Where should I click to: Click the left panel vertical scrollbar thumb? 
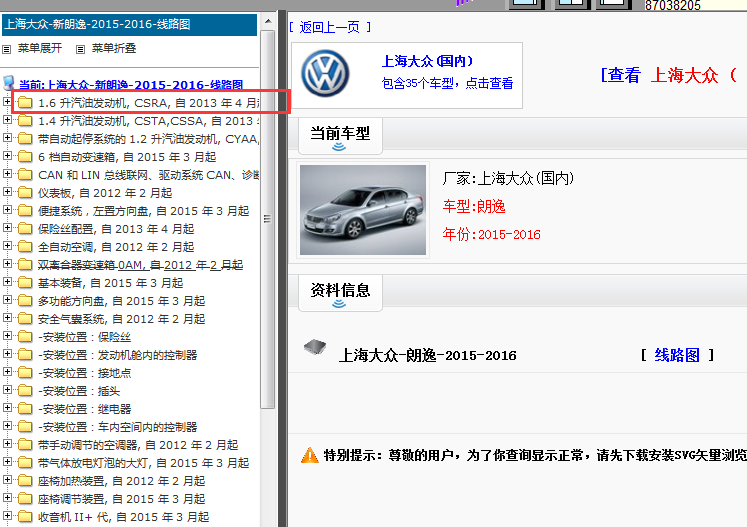pyautogui.click(x=268, y=219)
